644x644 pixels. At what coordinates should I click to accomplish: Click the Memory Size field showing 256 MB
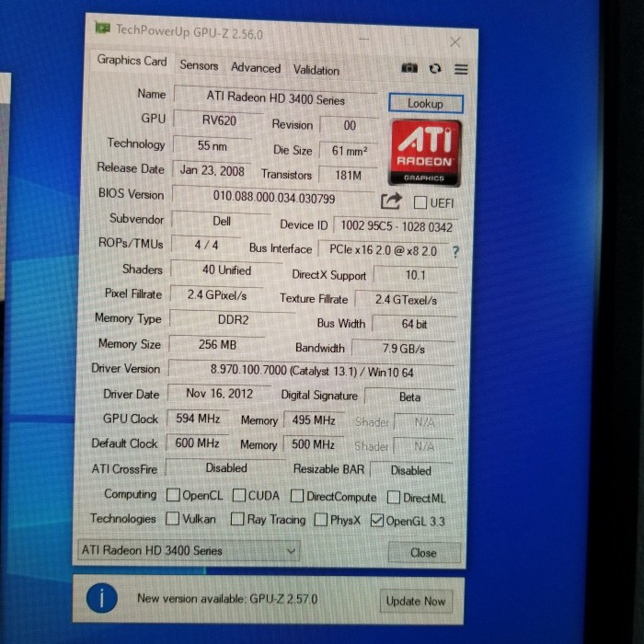click(x=217, y=344)
